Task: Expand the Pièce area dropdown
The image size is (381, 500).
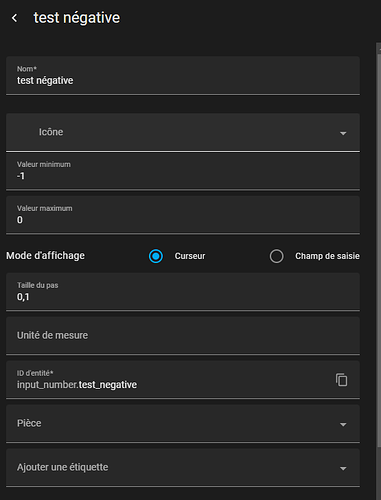Action: (343, 424)
